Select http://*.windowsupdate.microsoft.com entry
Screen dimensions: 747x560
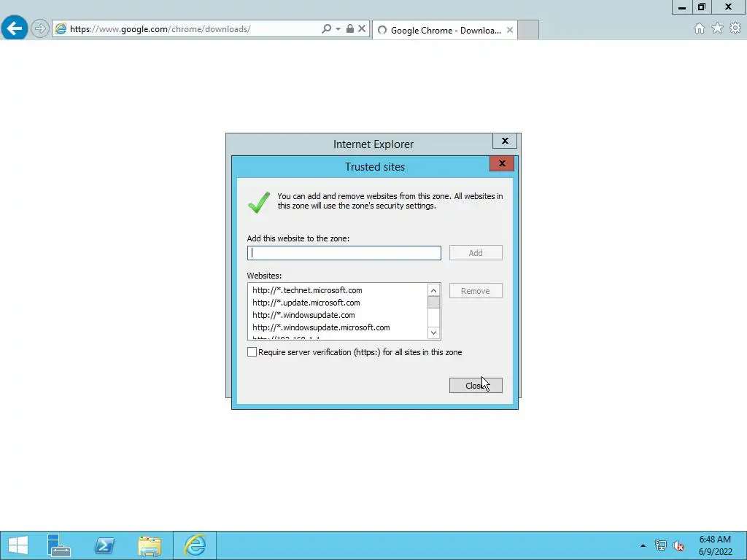(321, 327)
